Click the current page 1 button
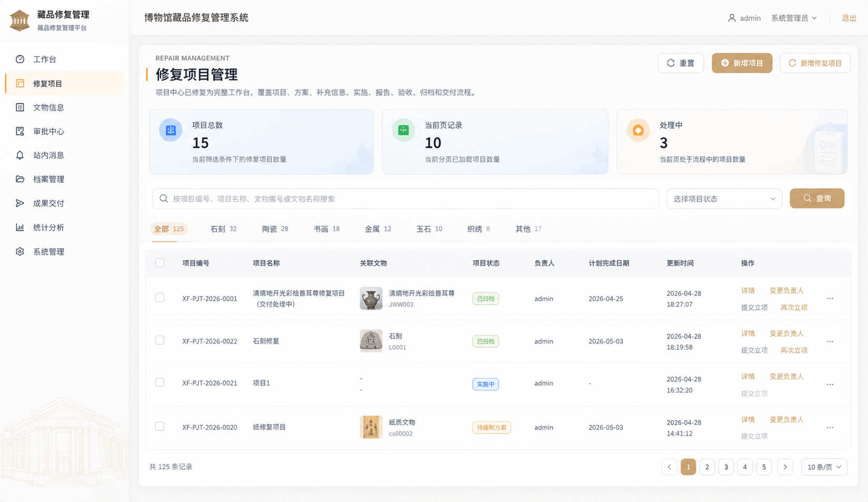 tap(688, 467)
